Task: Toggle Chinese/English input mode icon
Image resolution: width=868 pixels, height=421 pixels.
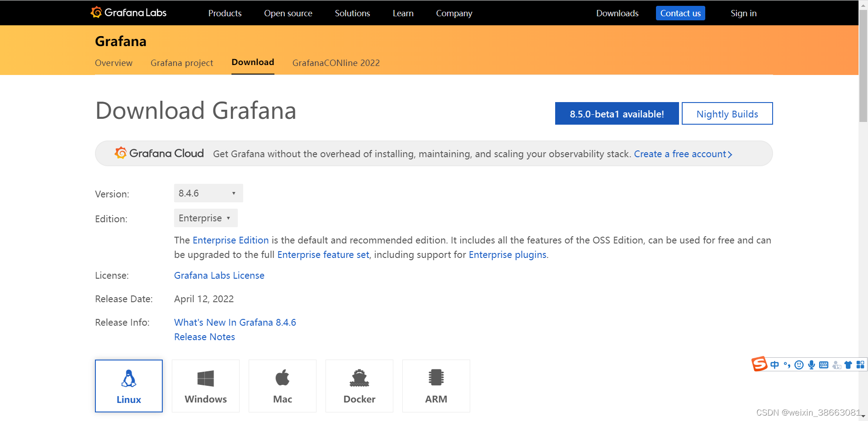Action: (x=775, y=365)
